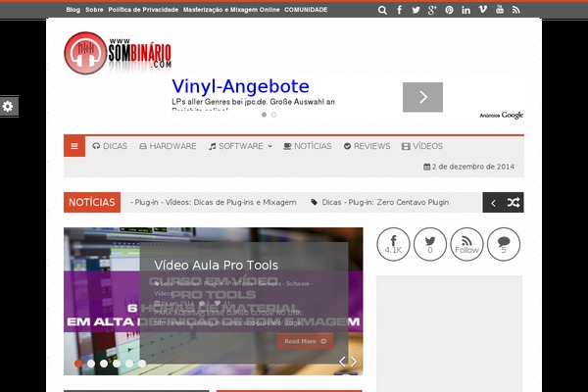This screenshot has height=392, width=588.
Task: Select the first ad carousel dot
Action: coord(264,115)
